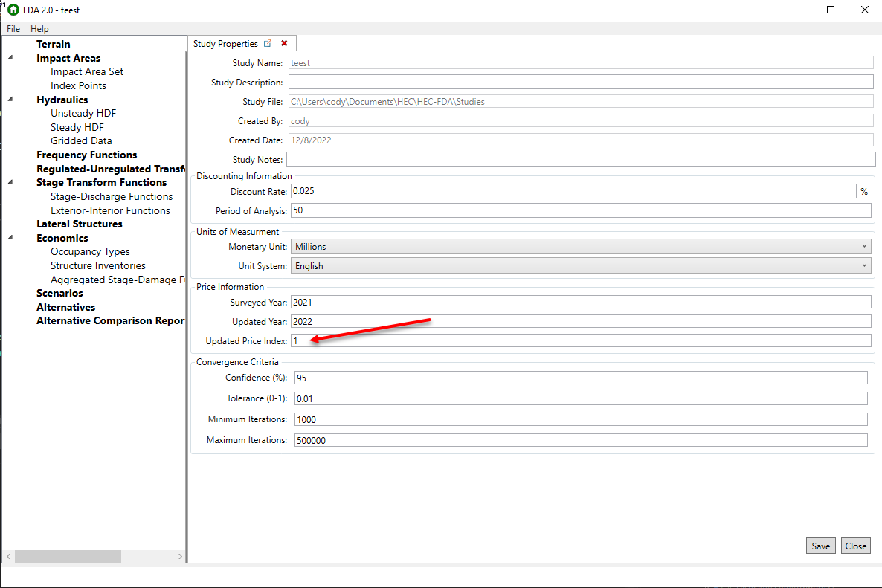Open the Help menu

coord(39,28)
